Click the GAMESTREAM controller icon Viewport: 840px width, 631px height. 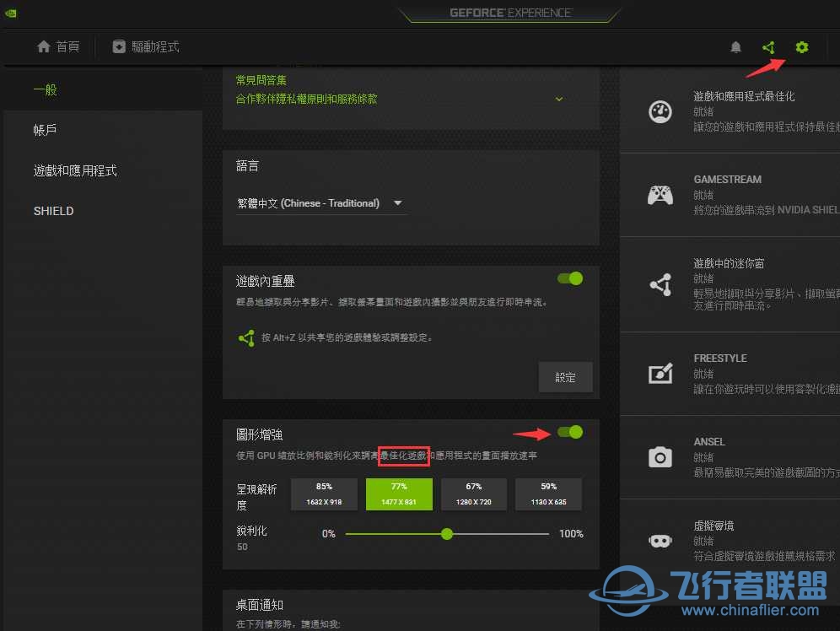click(x=660, y=195)
